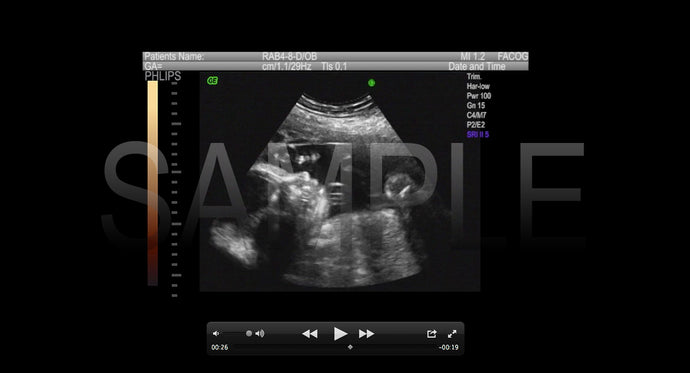Mute audio with the small speaker icon

[216, 333]
